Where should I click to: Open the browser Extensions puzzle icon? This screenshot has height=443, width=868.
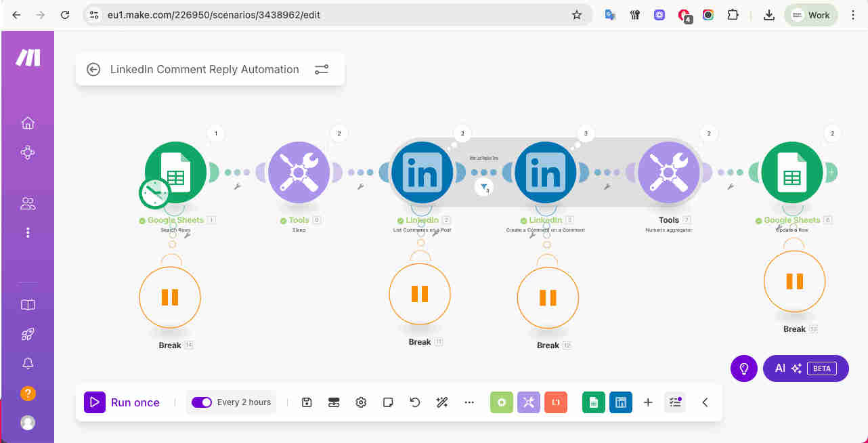[x=733, y=15]
